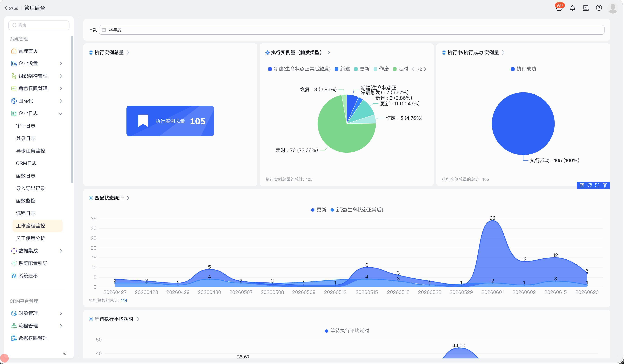Image resolution: width=624 pixels, height=364 pixels.
Task: Toggle the 定时 legend item in pie chart
Action: tap(401, 69)
